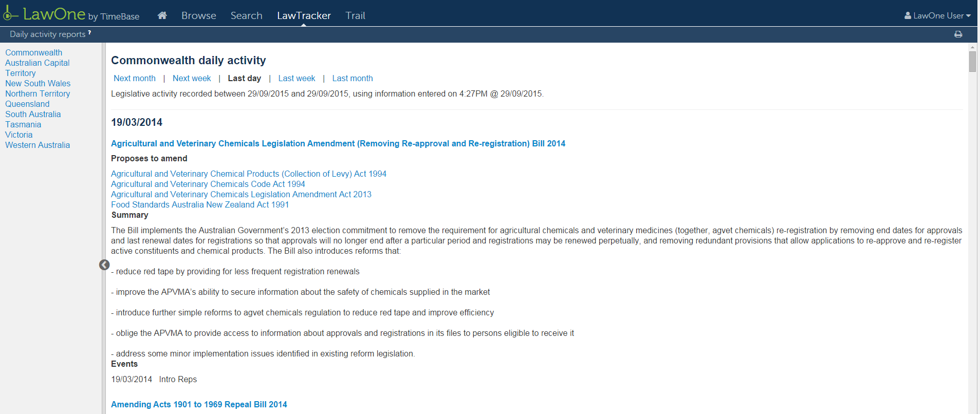Collapse the sidebar with the arrow icon
This screenshot has width=980, height=414.
pos(104,265)
